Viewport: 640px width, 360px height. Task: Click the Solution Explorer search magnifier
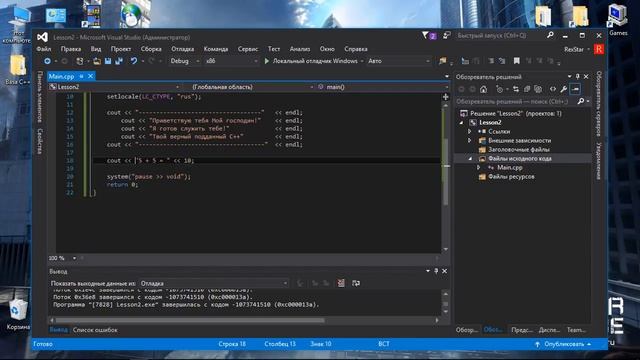point(581,101)
